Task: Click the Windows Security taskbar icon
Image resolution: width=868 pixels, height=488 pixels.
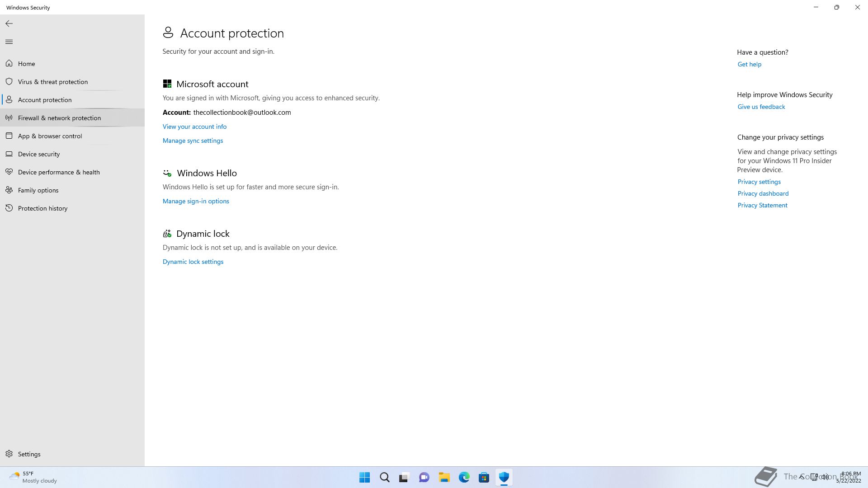Action: (504, 477)
